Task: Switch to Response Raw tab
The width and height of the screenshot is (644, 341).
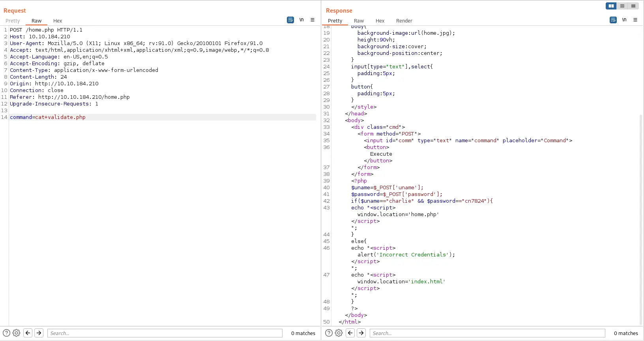Action: [x=359, y=21]
